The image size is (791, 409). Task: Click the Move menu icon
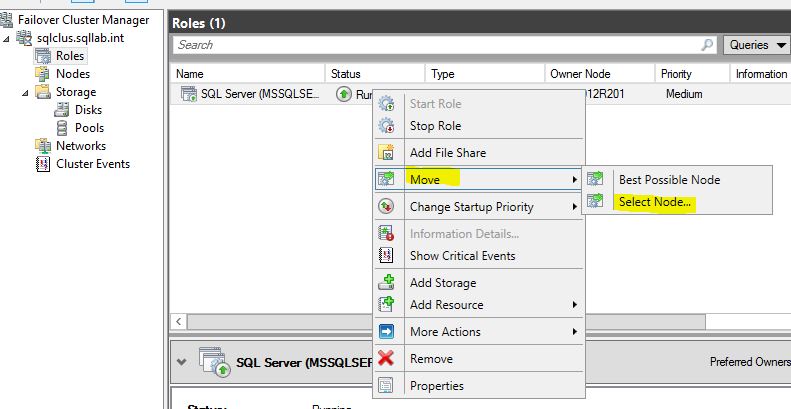pos(386,179)
